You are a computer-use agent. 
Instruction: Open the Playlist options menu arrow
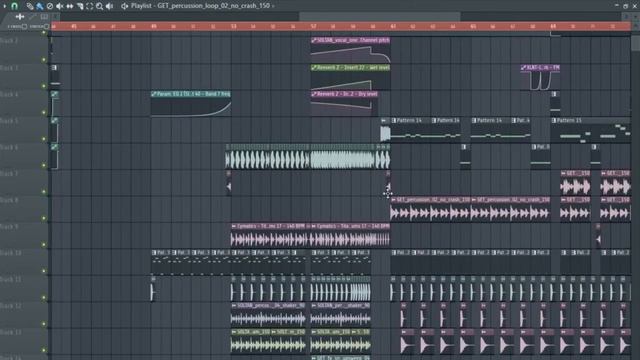[x=5, y=6]
